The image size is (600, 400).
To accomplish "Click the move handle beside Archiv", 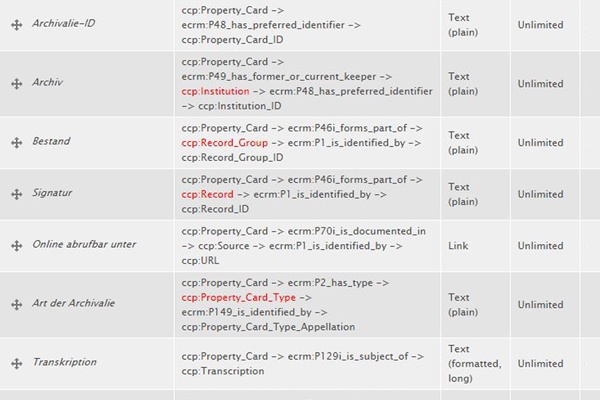I will pyautogui.click(x=16, y=84).
